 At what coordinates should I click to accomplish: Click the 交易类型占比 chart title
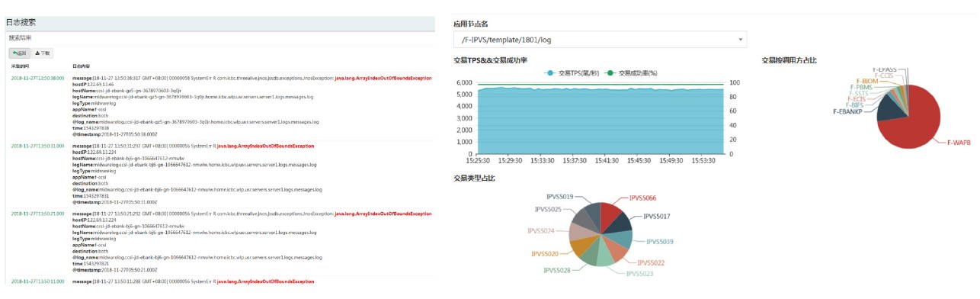pyautogui.click(x=474, y=178)
